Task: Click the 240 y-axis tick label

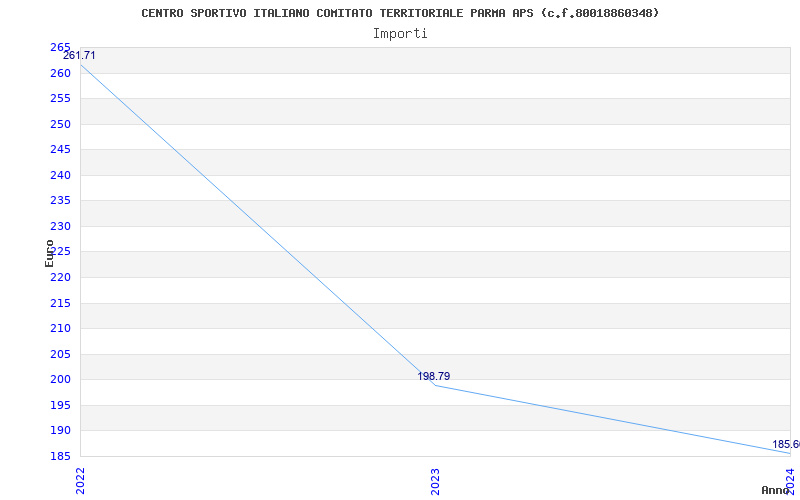Action: [x=60, y=176]
